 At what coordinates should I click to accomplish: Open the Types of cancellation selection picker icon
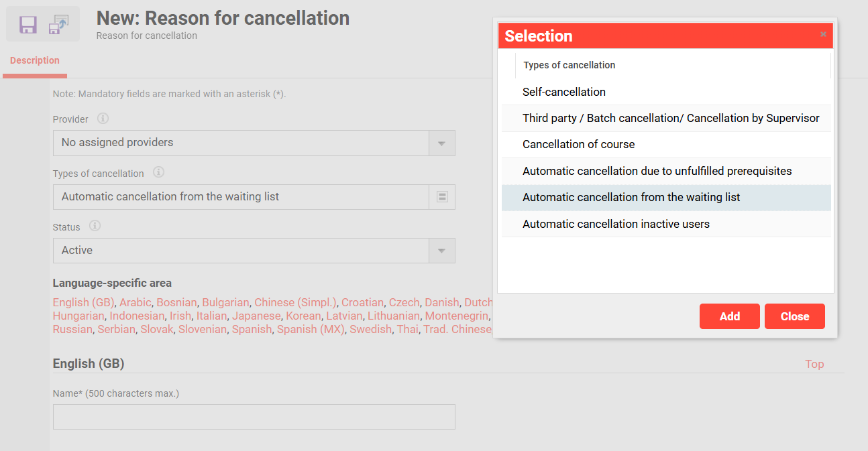click(442, 196)
